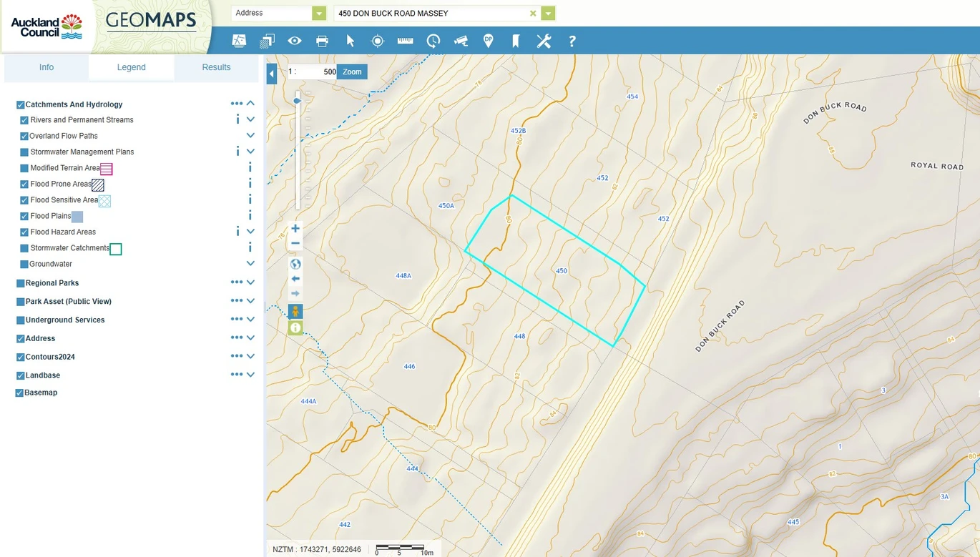The height and width of the screenshot is (557, 980).
Task: Activate the locate target tool
Action: [378, 41]
